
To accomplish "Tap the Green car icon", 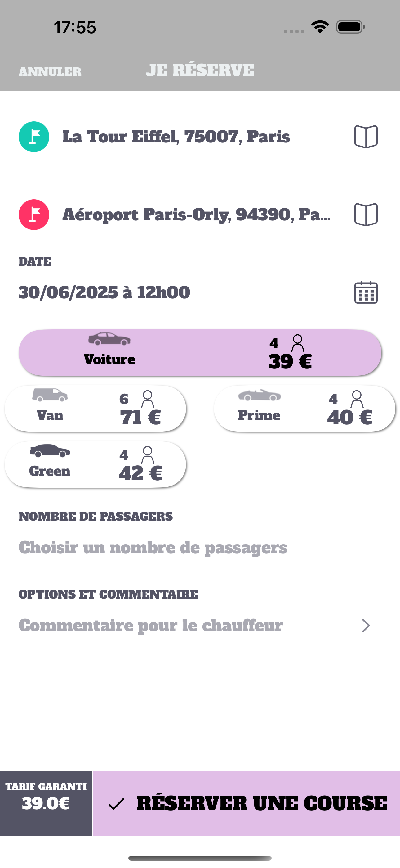I will pos(50,450).
